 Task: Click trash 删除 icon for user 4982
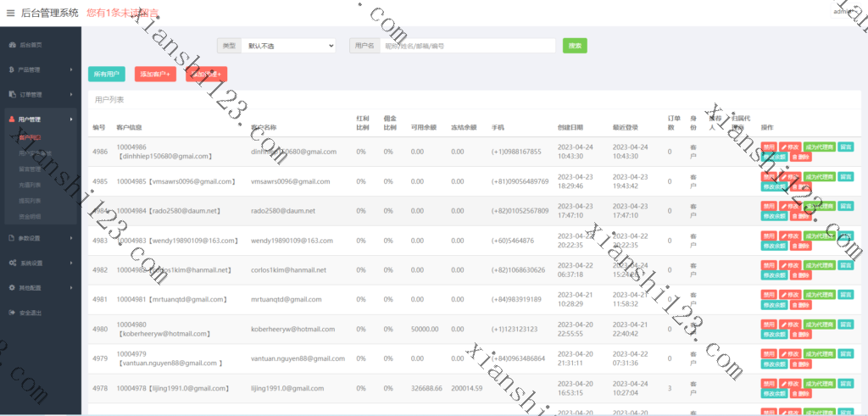(795, 275)
